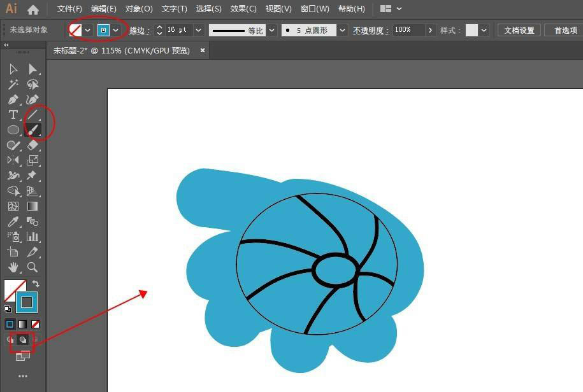The width and height of the screenshot is (583, 392).
Task: Select the Direct Selection tool
Action: pos(32,69)
